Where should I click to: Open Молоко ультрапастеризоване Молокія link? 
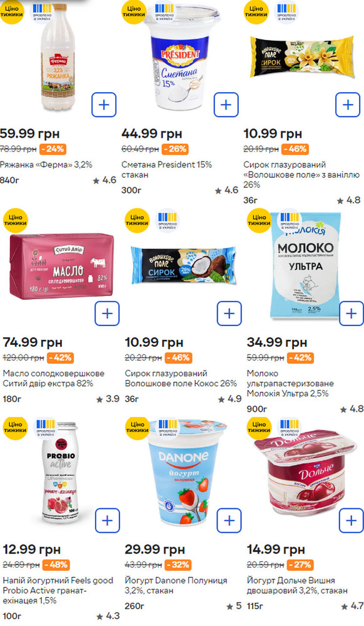[x=290, y=383]
